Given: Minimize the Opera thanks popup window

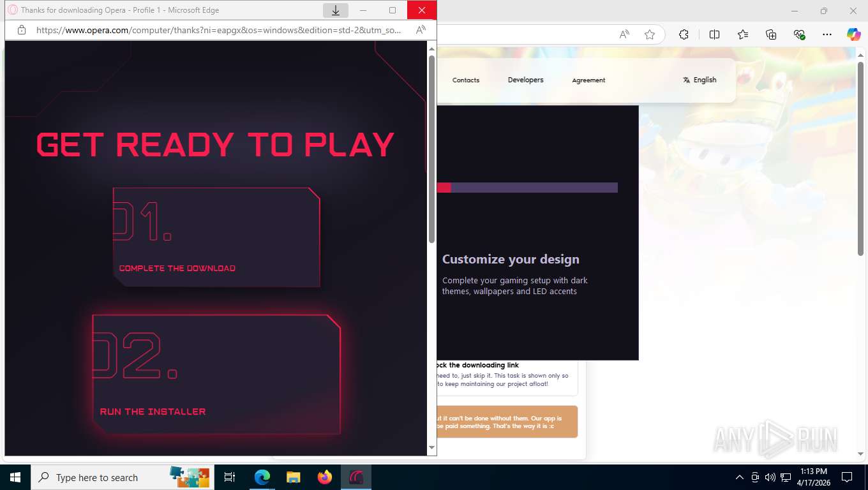Looking at the screenshot, I should [x=363, y=10].
